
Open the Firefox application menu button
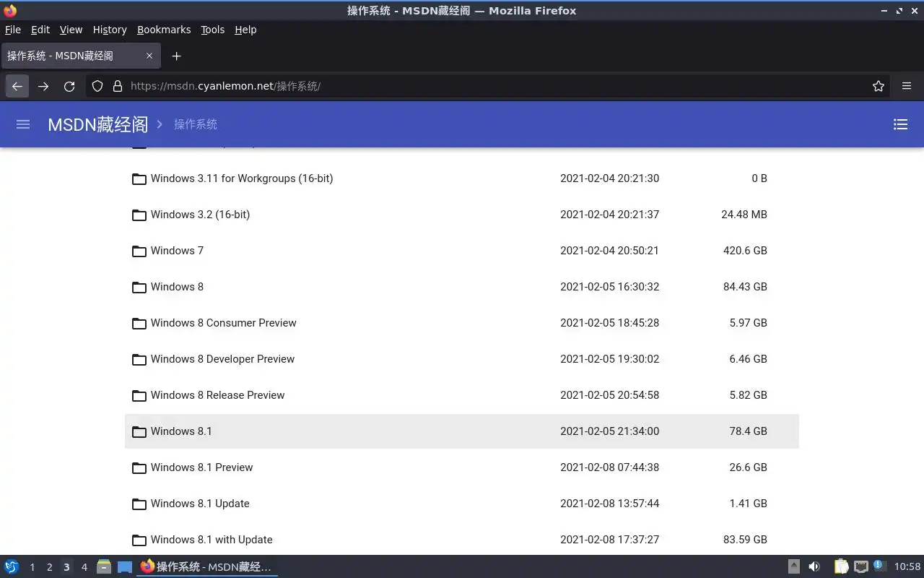point(907,86)
